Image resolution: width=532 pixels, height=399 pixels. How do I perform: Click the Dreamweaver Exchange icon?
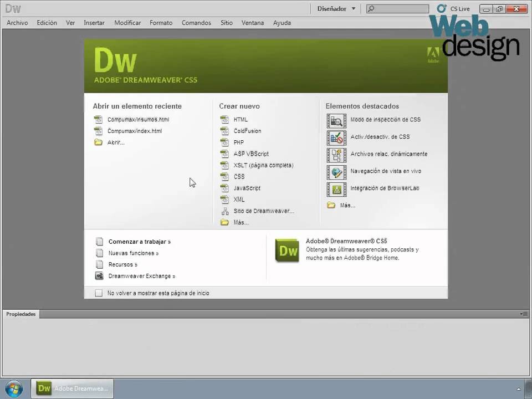coord(99,276)
